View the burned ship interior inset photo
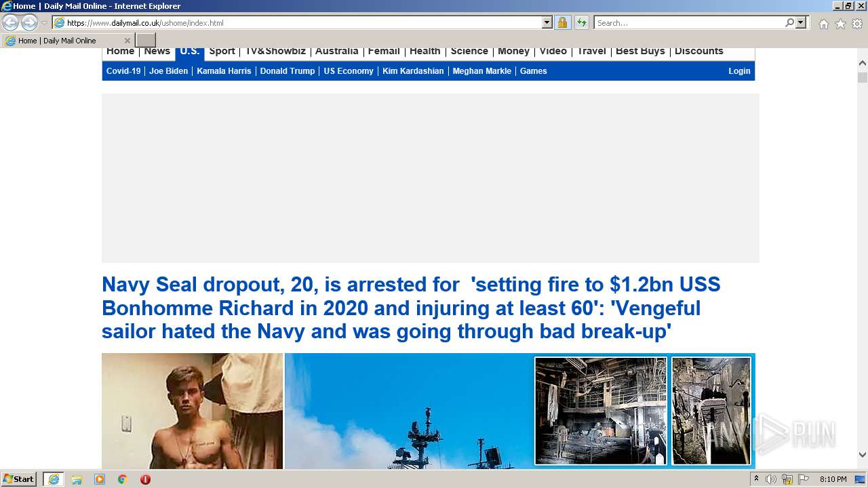The height and width of the screenshot is (488, 868). [x=601, y=411]
